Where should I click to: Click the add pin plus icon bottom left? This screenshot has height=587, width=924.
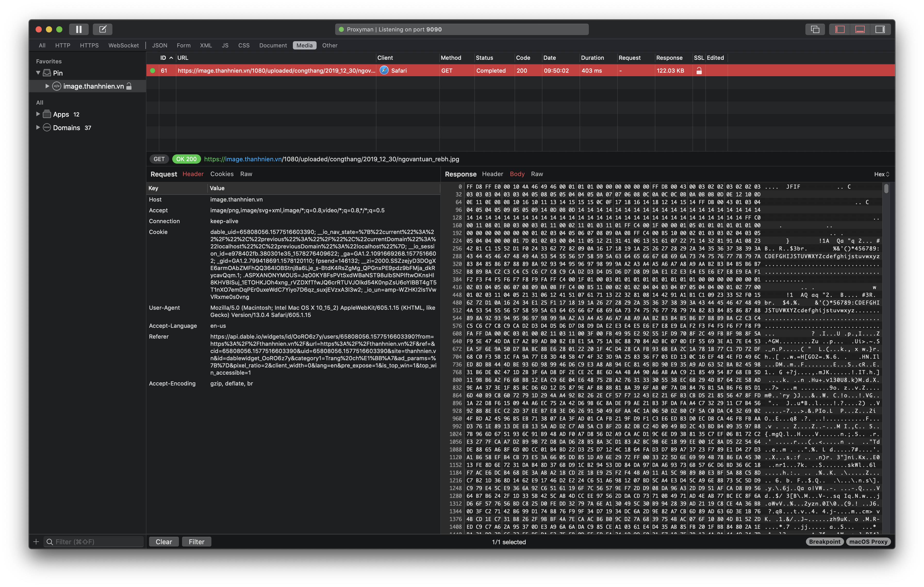coord(36,542)
